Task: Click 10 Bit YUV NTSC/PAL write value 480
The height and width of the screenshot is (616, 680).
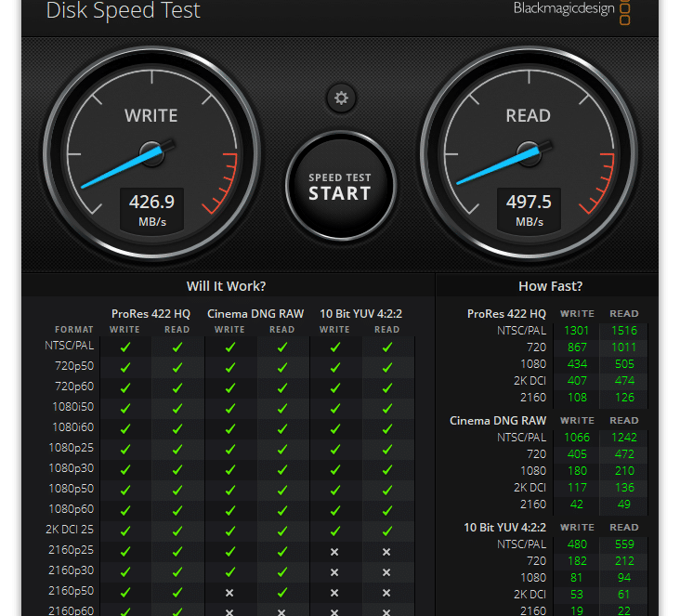Action: coord(577,544)
